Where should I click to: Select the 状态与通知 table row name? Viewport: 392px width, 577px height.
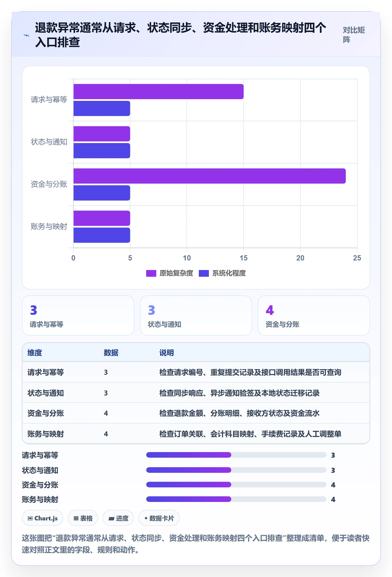point(46,393)
